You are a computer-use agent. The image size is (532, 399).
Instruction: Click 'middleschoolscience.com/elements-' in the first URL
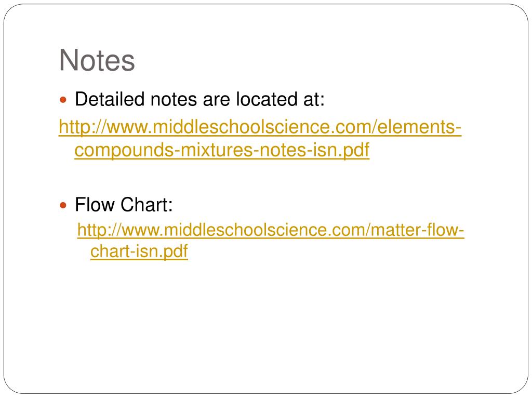(x=307, y=127)
